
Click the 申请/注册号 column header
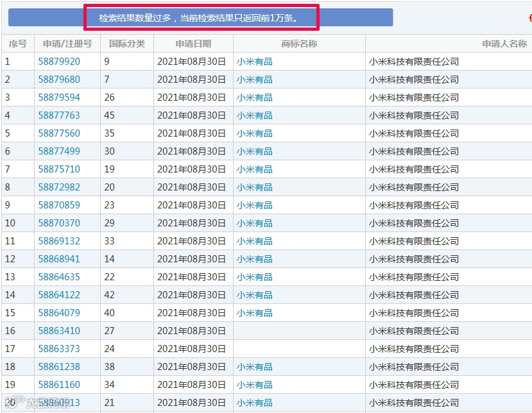tap(67, 44)
